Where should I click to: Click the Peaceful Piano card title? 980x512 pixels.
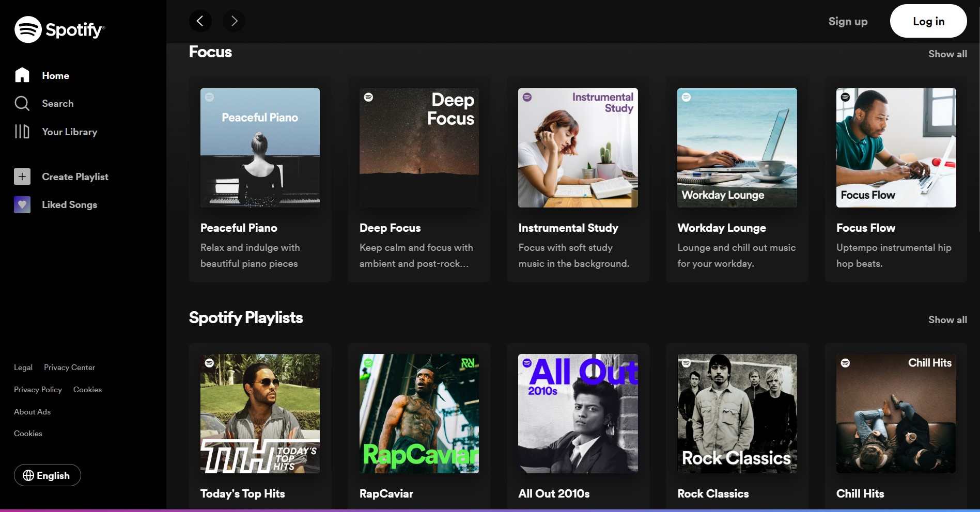239,228
